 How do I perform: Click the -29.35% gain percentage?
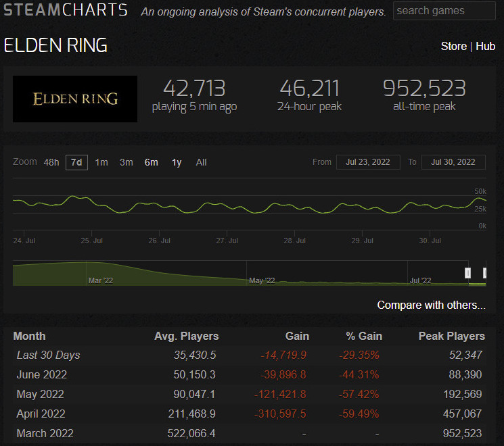click(359, 355)
